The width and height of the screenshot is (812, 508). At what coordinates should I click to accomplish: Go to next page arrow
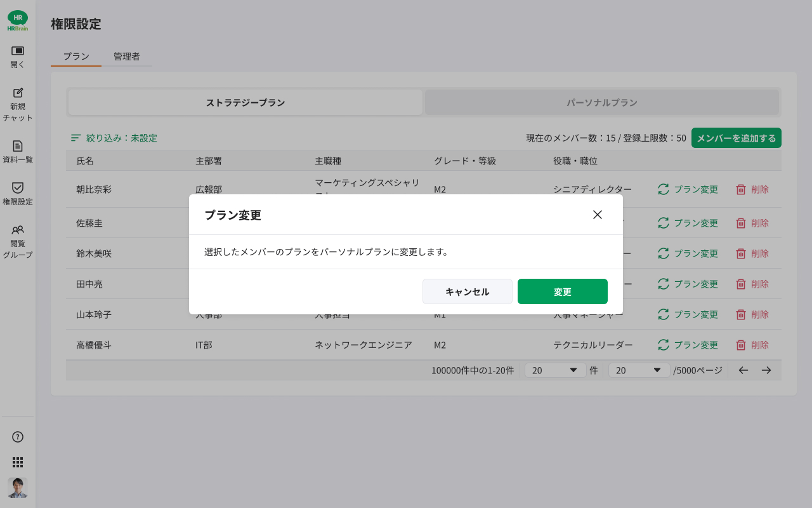pos(766,370)
